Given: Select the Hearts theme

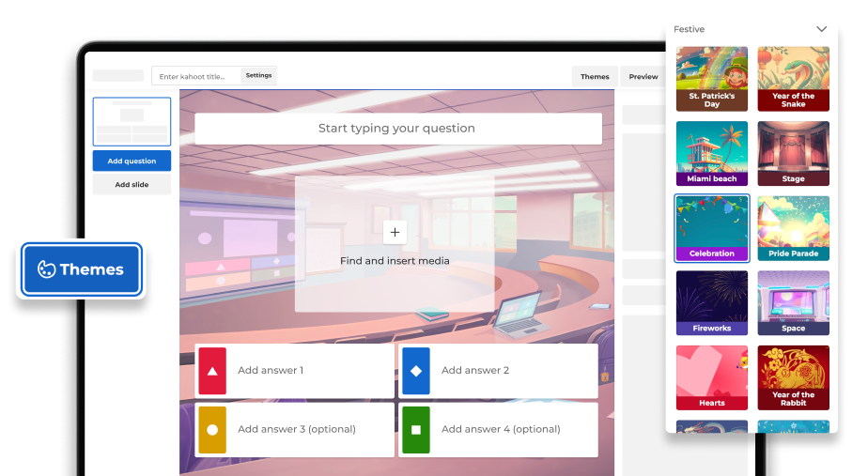Looking at the screenshot, I should tap(712, 377).
